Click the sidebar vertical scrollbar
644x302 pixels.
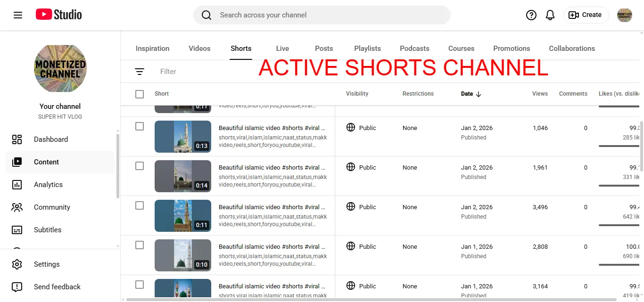pyautogui.click(x=117, y=166)
